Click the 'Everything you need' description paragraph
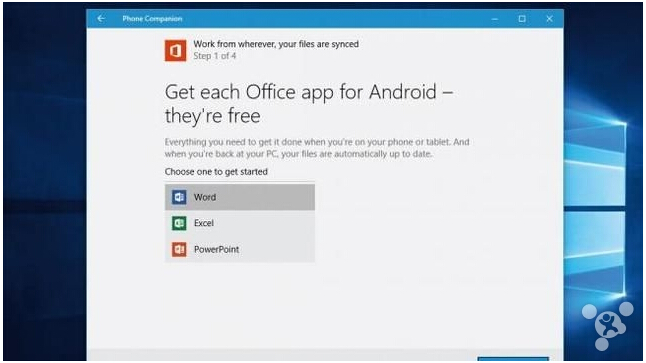The height and width of the screenshot is (363, 646). (x=317, y=148)
